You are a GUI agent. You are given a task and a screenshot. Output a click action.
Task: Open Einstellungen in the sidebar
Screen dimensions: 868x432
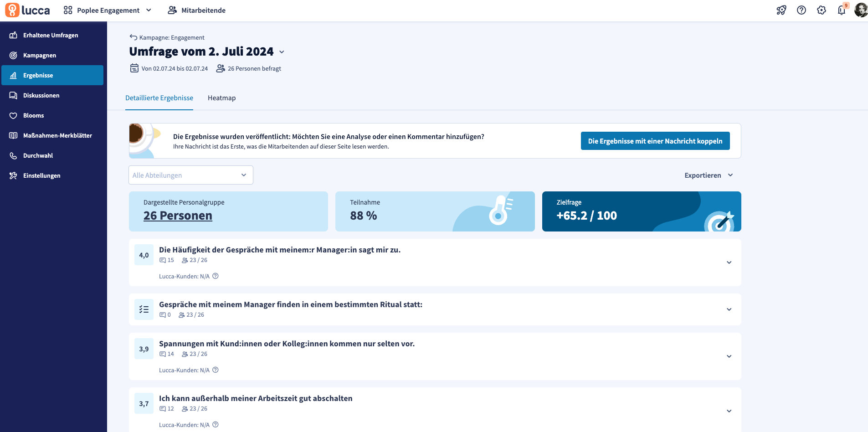[52, 175]
